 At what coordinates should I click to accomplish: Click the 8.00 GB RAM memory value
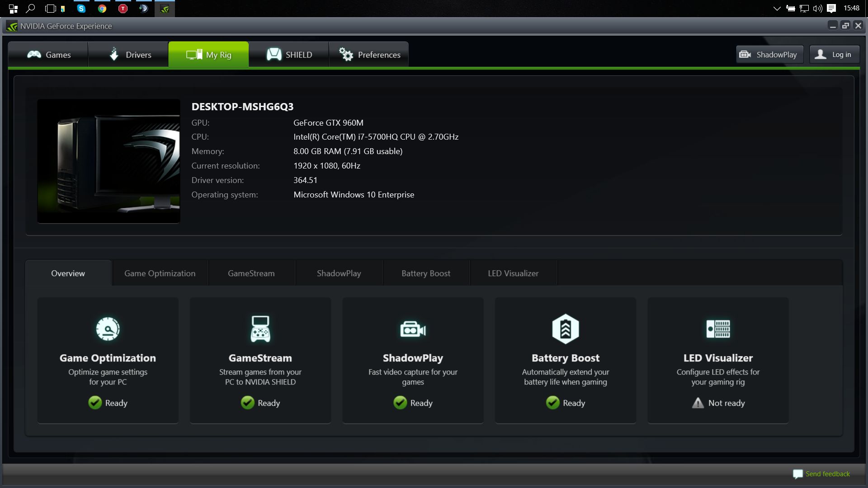click(x=348, y=151)
